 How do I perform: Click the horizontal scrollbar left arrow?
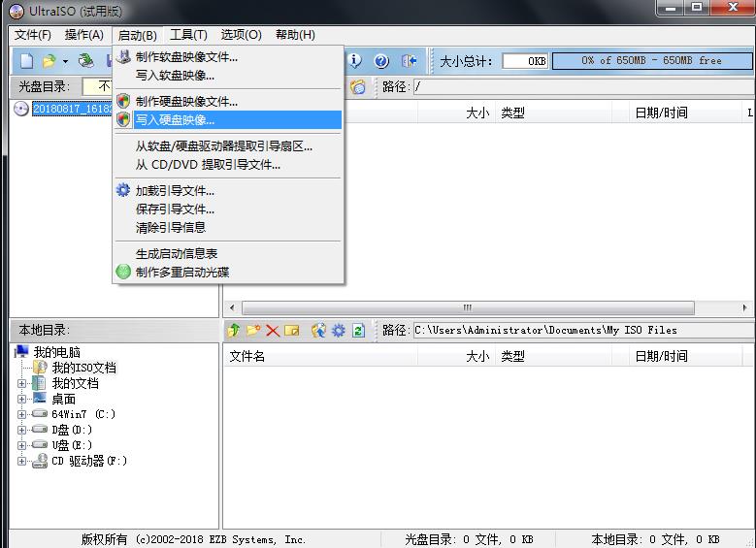(232, 307)
